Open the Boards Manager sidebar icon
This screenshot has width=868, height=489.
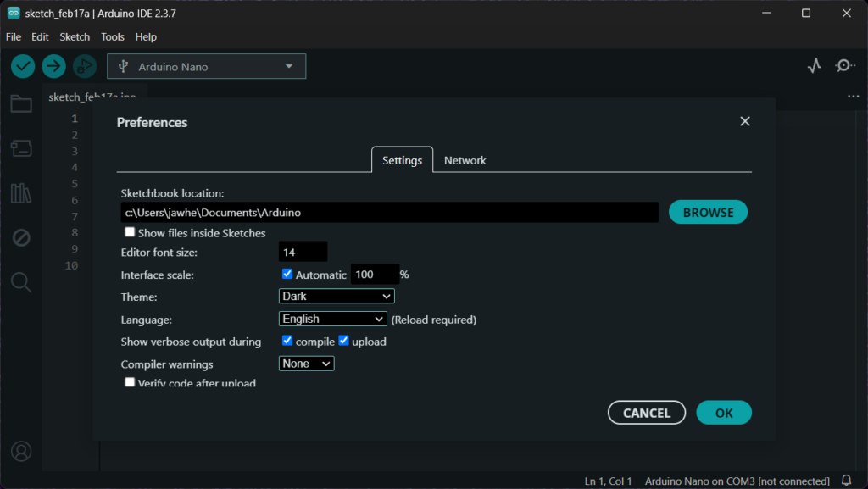coord(21,148)
